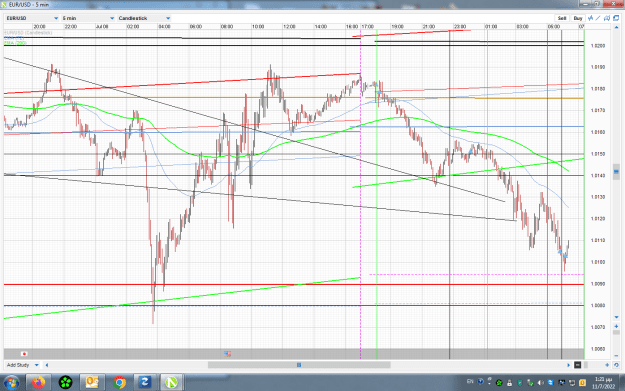Open the 5 min timeframe dropdown

click(88, 18)
